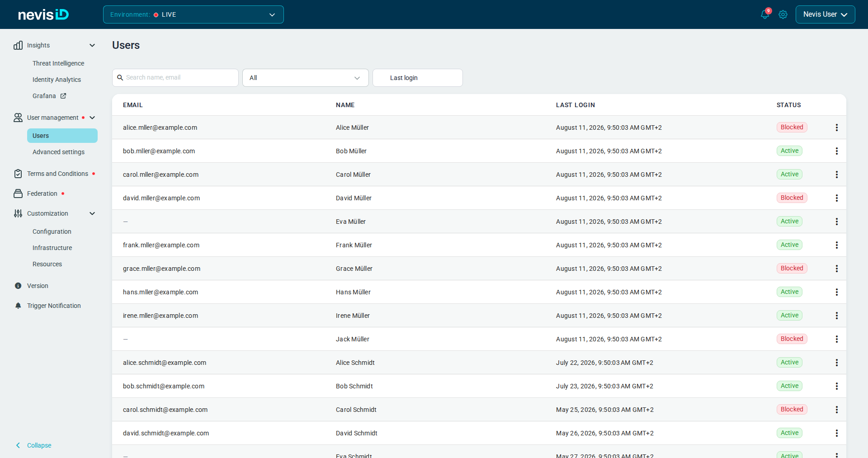
Task: Open Identity Analytics page
Action: click(x=57, y=80)
